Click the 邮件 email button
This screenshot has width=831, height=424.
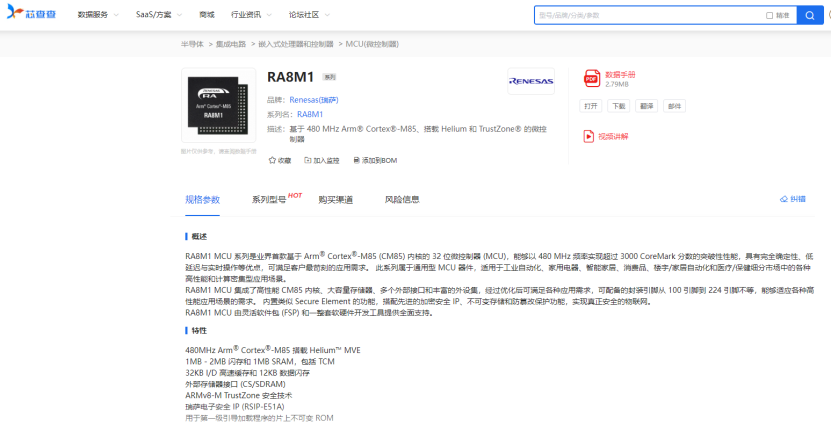pyautogui.click(x=674, y=106)
